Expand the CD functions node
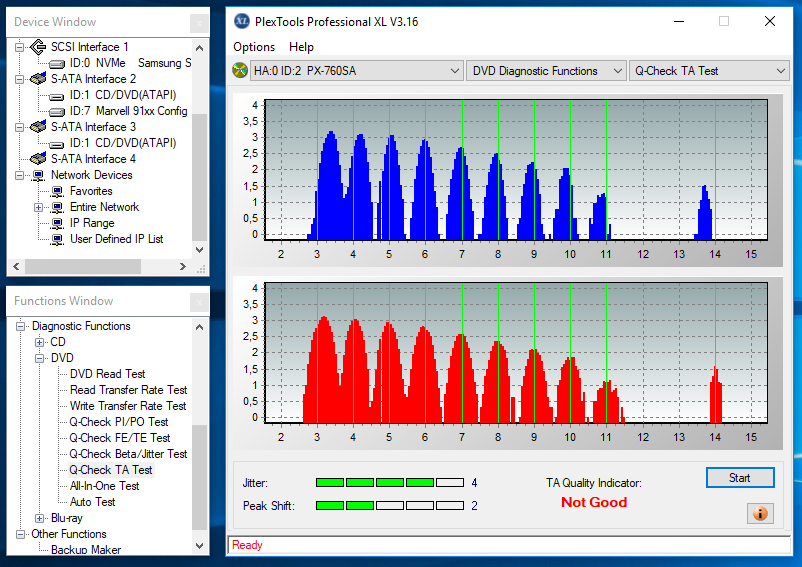This screenshot has width=802, height=567. point(39,342)
